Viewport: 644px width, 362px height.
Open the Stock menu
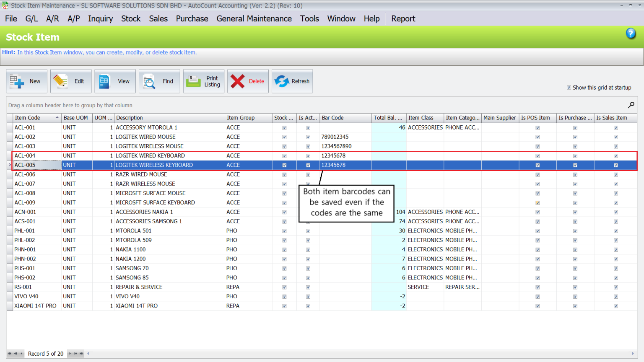[131, 18]
